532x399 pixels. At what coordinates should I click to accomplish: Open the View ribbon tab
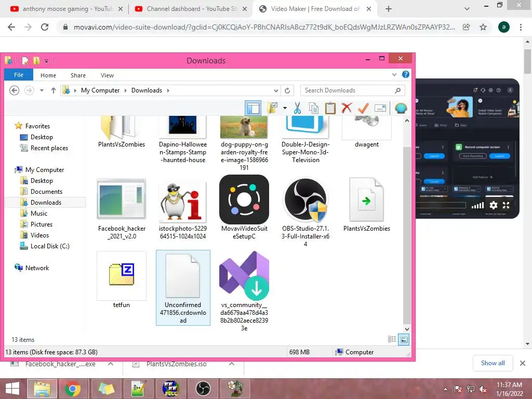tap(107, 75)
